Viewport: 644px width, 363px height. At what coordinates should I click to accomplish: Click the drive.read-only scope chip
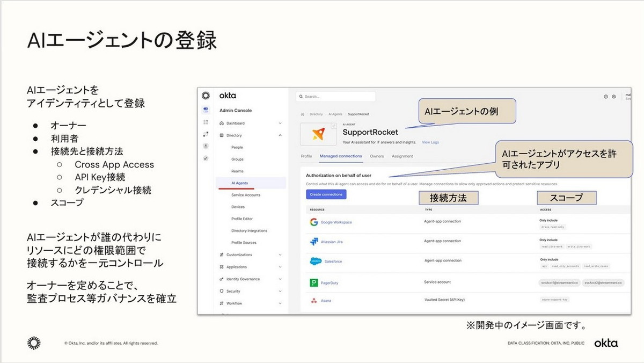coord(553,227)
